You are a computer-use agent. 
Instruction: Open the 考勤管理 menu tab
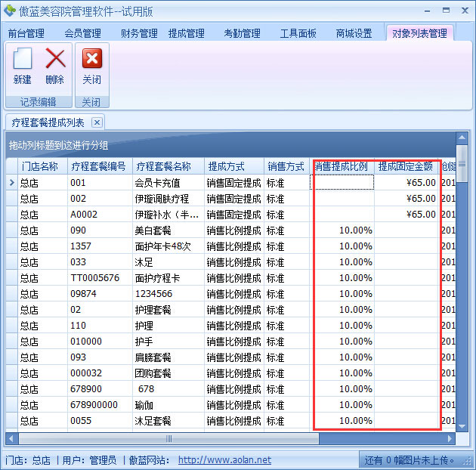(x=242, y=33)
